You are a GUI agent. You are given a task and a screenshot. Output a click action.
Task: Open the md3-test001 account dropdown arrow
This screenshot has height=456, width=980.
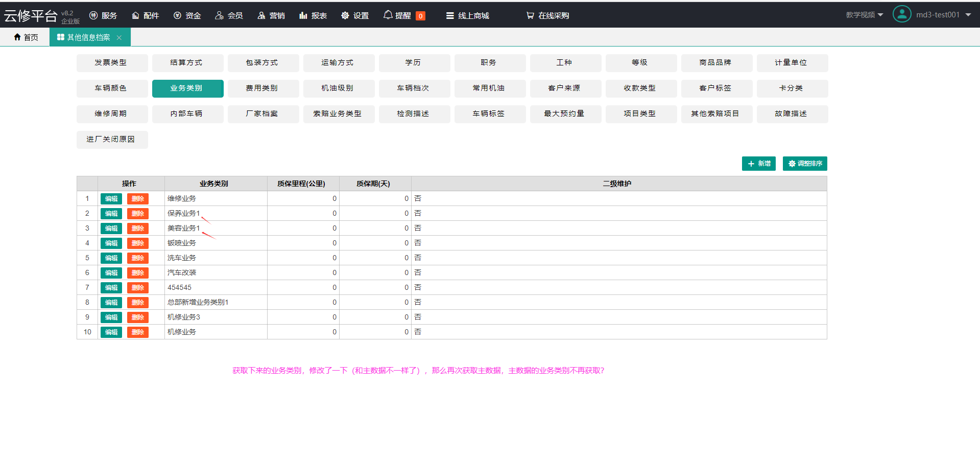[968, 15]
